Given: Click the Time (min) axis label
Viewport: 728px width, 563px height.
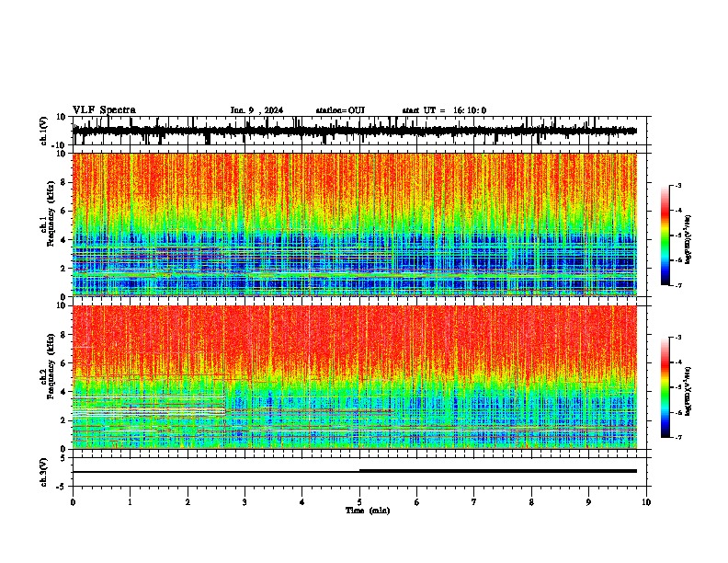Looking at the screenshot, I should click(x=368, y=511).
